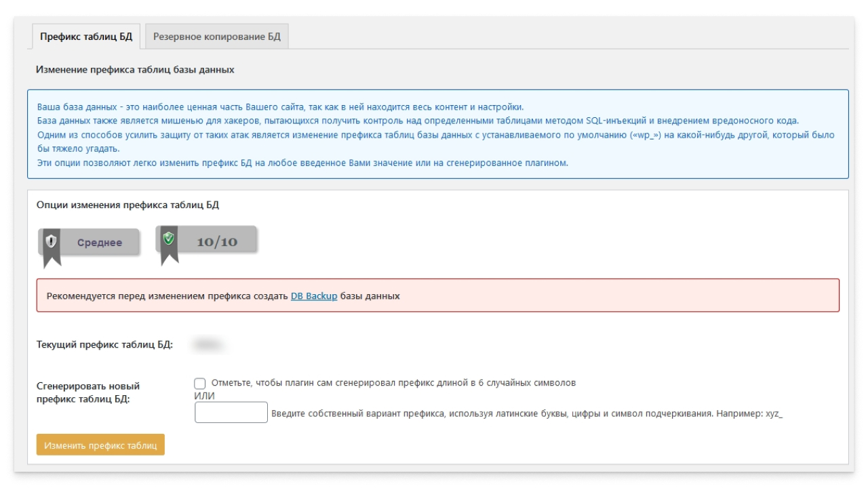Click the ИЛИ separator text

(x=204, y=396)
